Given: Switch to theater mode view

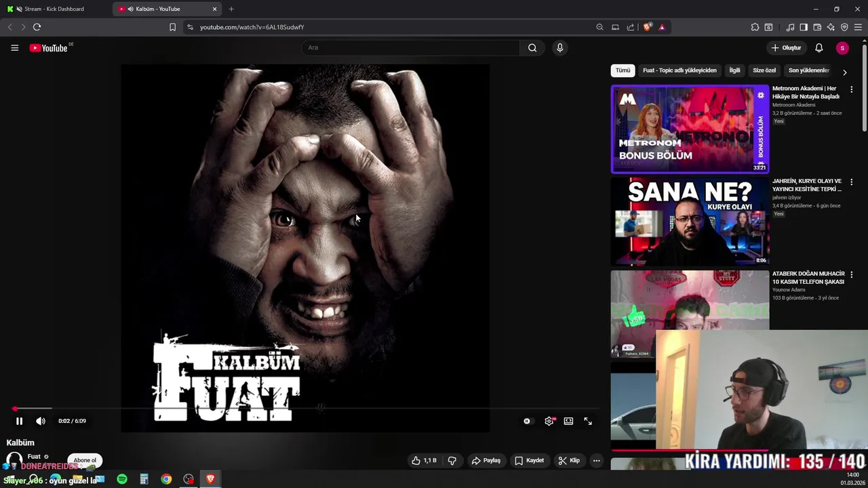Looking at the screenshot, I should 568,421.
